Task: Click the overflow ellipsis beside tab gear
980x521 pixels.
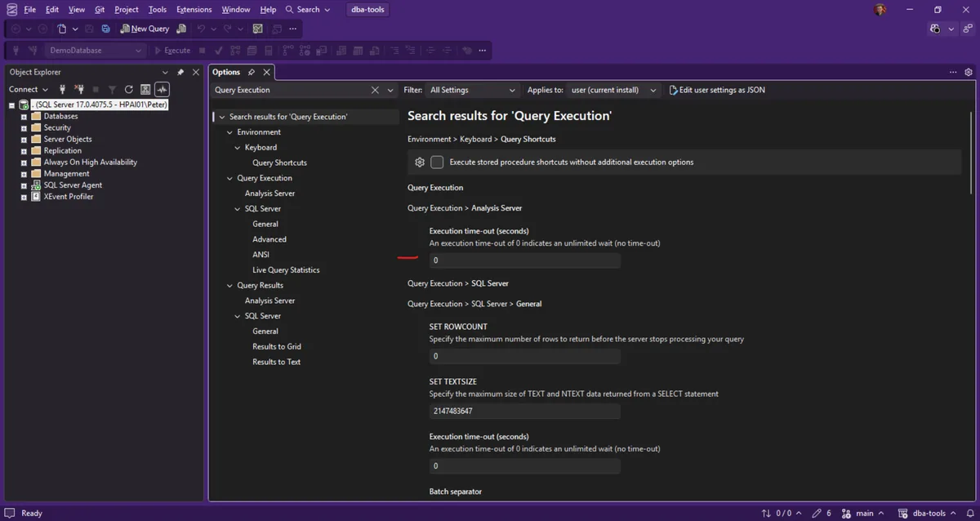Action: point(953,72)
